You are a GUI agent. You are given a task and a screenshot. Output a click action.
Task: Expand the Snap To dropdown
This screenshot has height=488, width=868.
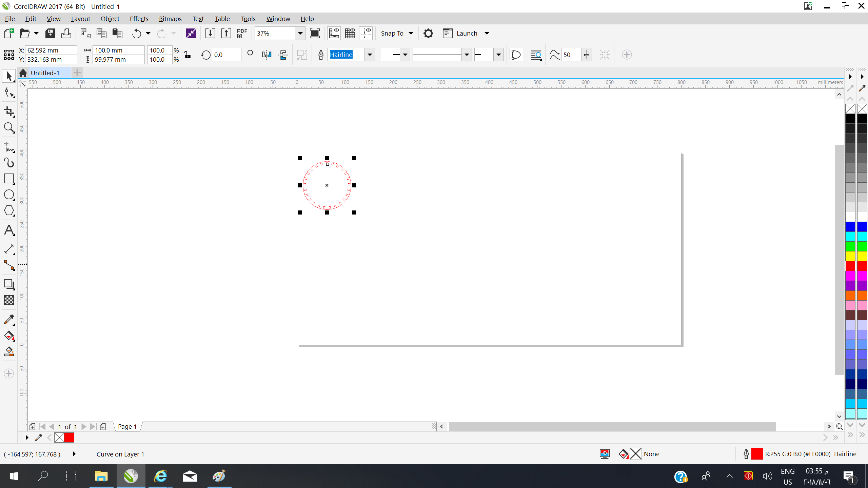point(411,33)
